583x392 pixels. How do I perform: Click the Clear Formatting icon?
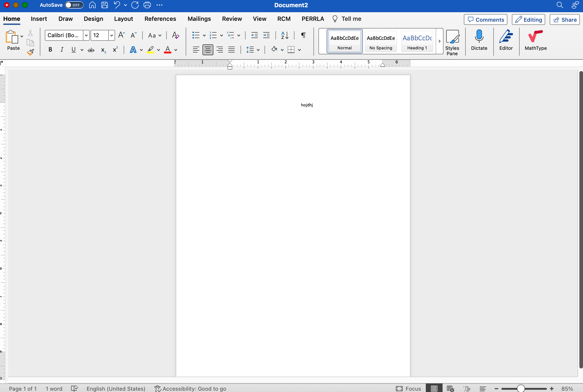(x=175, y=35)
